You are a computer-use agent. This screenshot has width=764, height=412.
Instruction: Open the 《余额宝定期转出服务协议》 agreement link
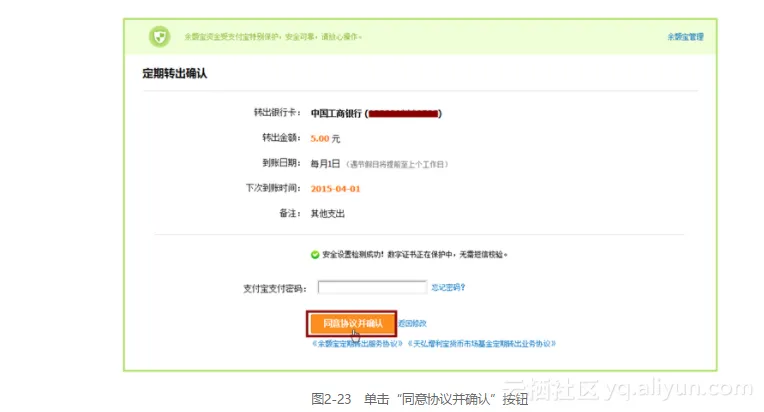point(358,344)
